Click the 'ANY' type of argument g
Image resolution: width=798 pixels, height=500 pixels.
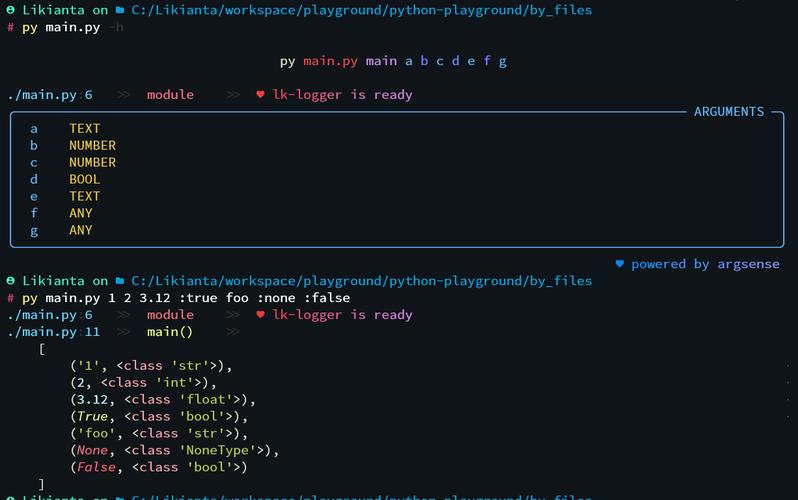click(x=81, y=230)
